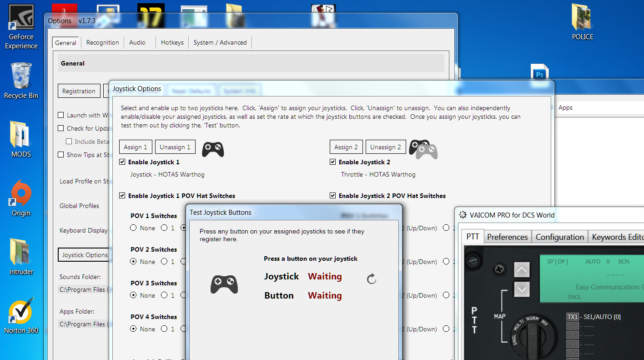
Task: Uncheck Enable Joystick 1 checkbox
Action: click(x=122, y=162)
